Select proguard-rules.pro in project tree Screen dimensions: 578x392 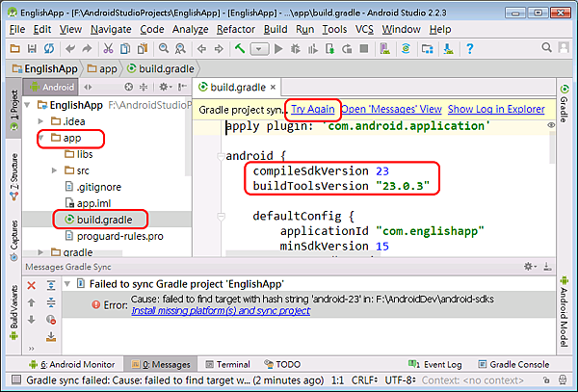(115, 236)
